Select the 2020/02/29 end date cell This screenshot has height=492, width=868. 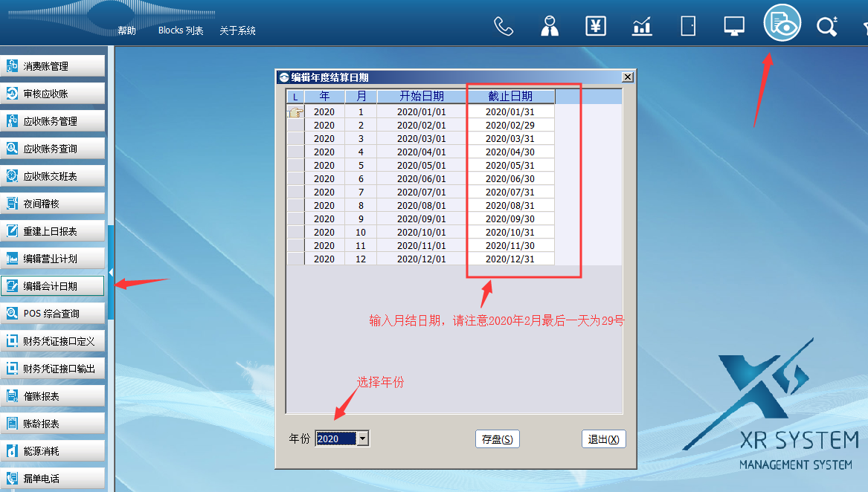point(510,126)
